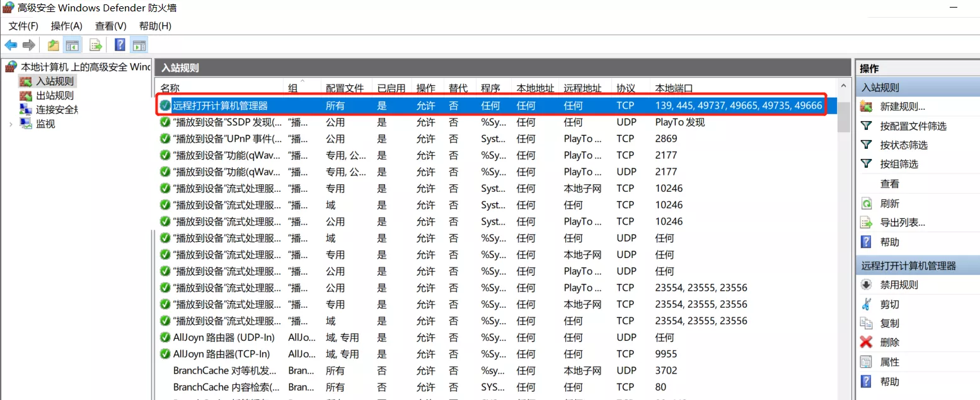Click the blue Help icon in toolbar
The height and width of the screenshot is (400, 980).
pyautogui.click(x=119, y=45)
